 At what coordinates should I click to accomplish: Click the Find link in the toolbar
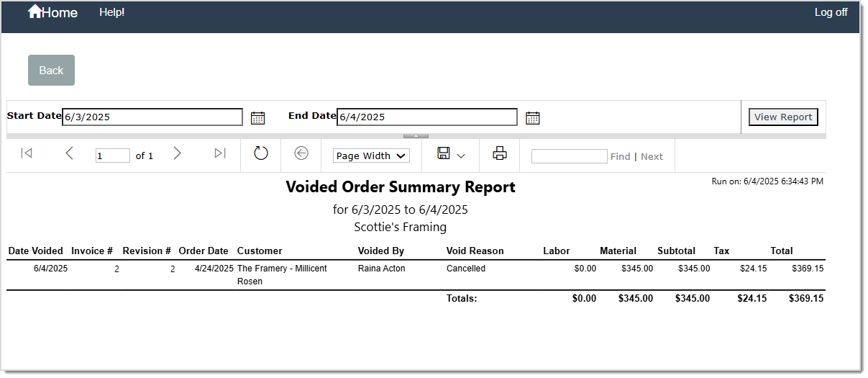[620, 156]
